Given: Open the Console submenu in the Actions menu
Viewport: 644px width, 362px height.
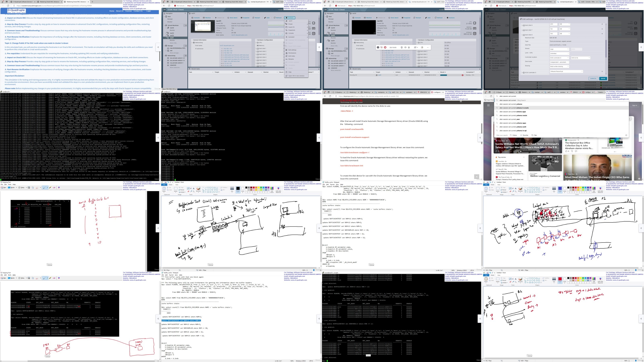Looking at the screenshot, I should tap(296, 33).
